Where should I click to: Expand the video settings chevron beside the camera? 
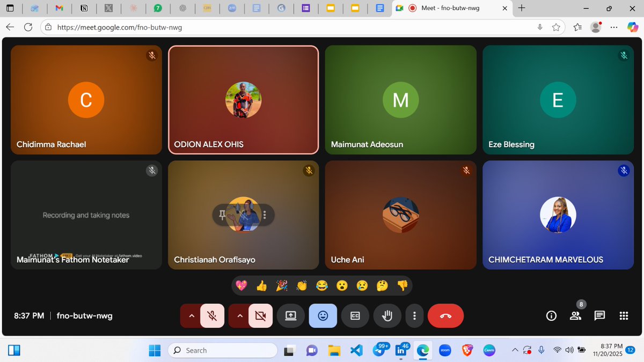[239, 316]
